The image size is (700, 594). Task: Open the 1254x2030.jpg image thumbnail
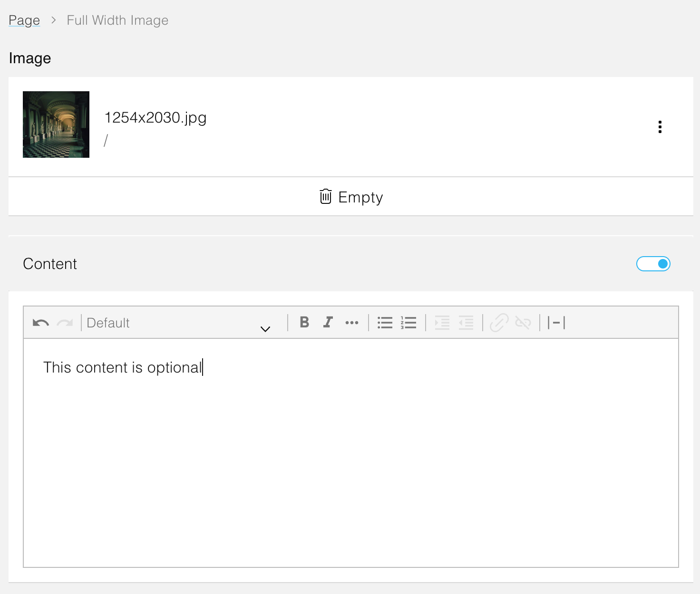[x=56, y=125]
